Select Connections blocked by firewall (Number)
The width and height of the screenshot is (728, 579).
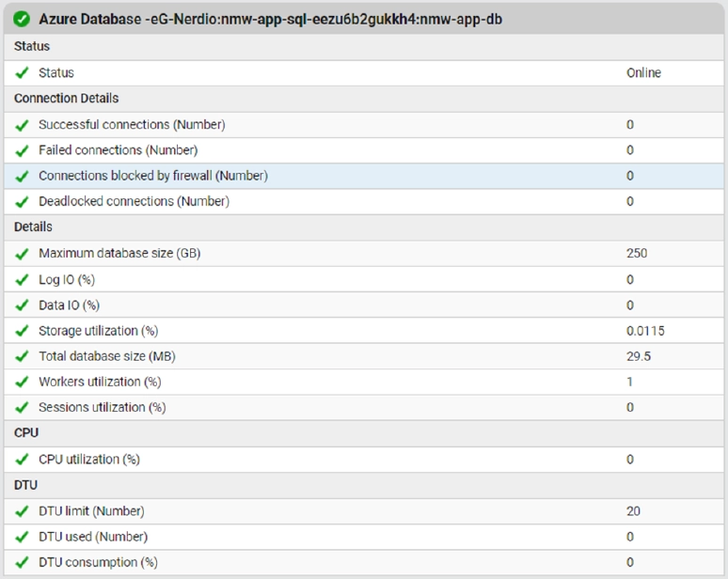tap(153, 176)
